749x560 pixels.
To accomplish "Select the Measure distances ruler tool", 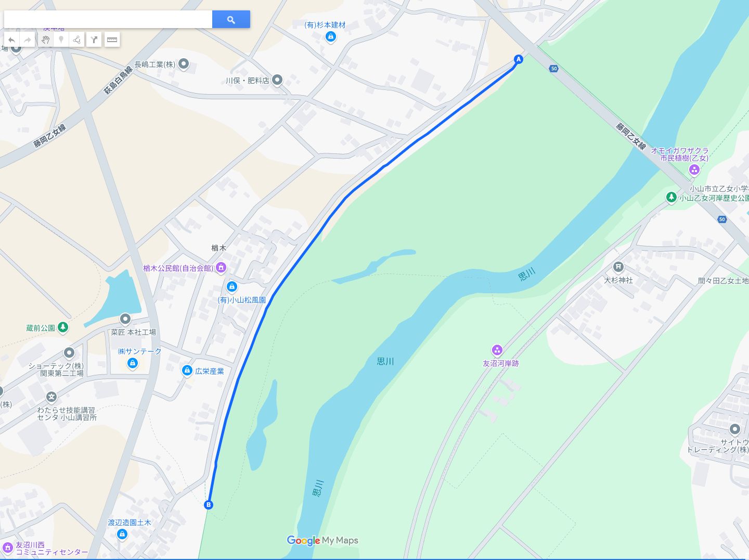I will pyautogui.click(x=112, y=40).
